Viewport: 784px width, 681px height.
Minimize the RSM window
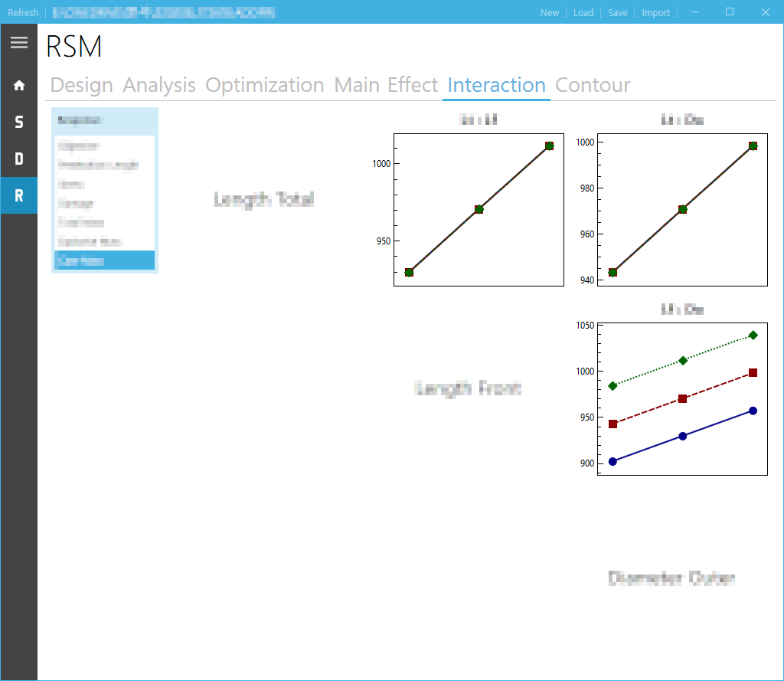[695, 12]
